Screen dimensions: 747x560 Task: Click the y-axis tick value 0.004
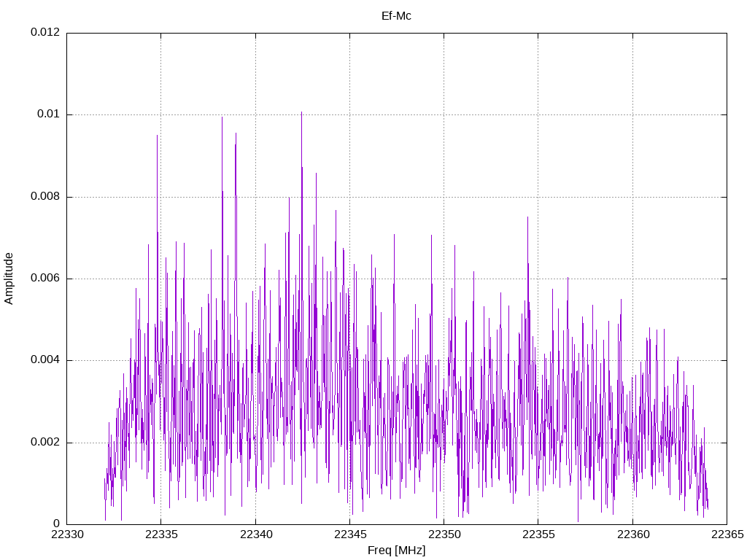point(45,360)
